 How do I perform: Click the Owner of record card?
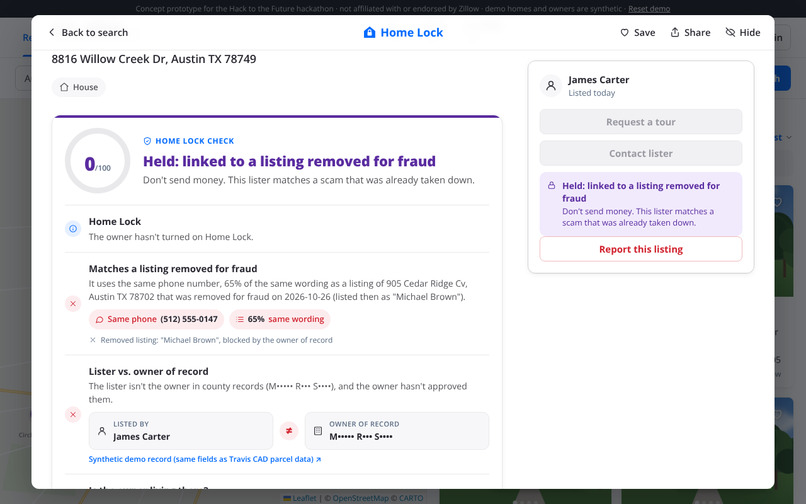pyautogui.click(x=397, y=430)
